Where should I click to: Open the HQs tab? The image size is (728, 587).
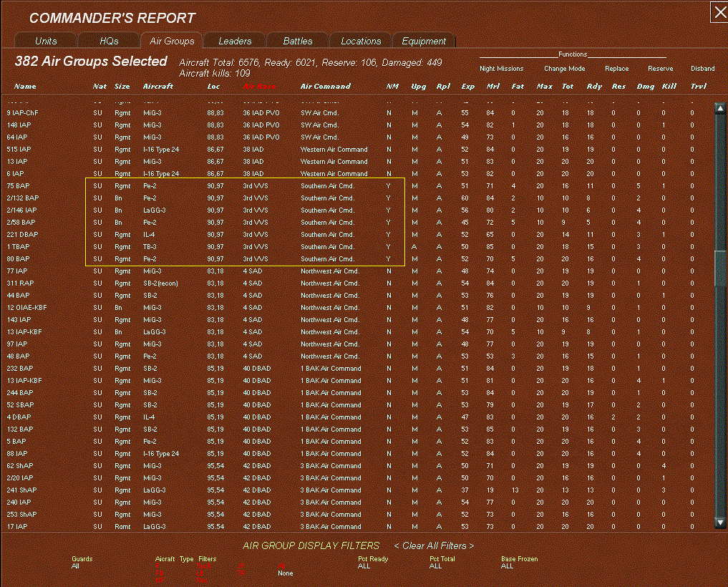click(109, 41)
